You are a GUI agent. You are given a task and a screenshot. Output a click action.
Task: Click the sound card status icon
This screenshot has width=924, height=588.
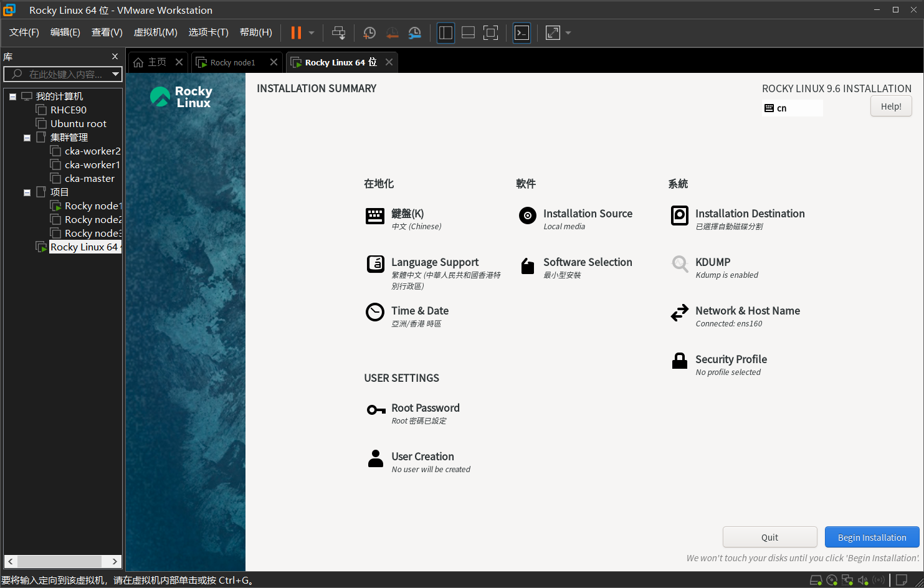863,581
